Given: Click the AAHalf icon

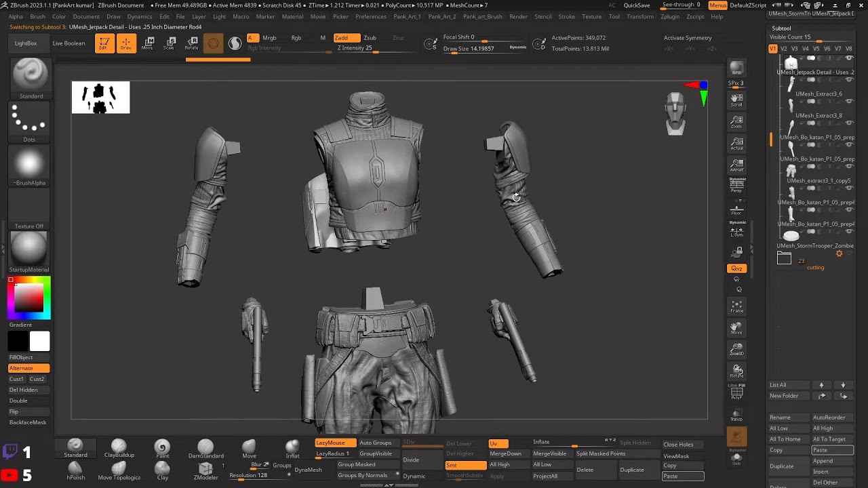Looking at the screenshot, I should click(x=736, y=166).
